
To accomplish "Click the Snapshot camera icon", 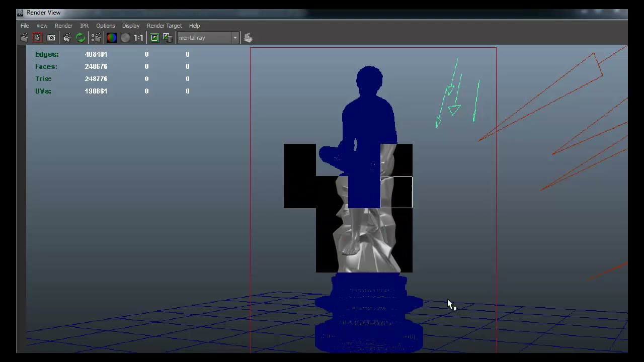I will (51, 38).
